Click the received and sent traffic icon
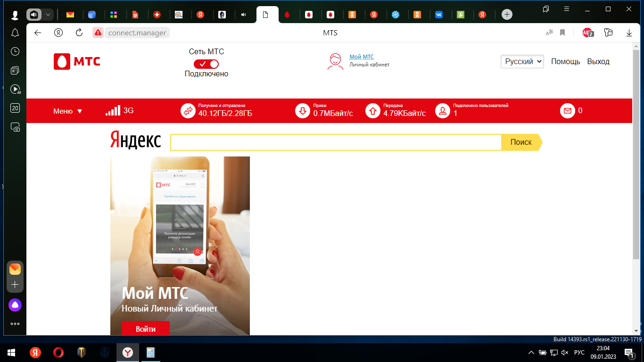This screenshot has height=362, width=644. (x=188, y=111)
